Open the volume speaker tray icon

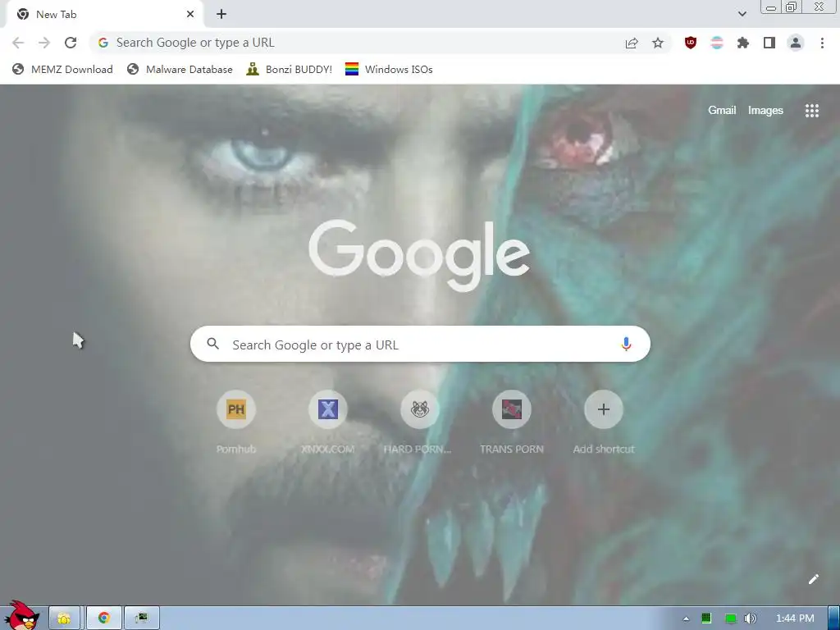[x=750, y=619]
